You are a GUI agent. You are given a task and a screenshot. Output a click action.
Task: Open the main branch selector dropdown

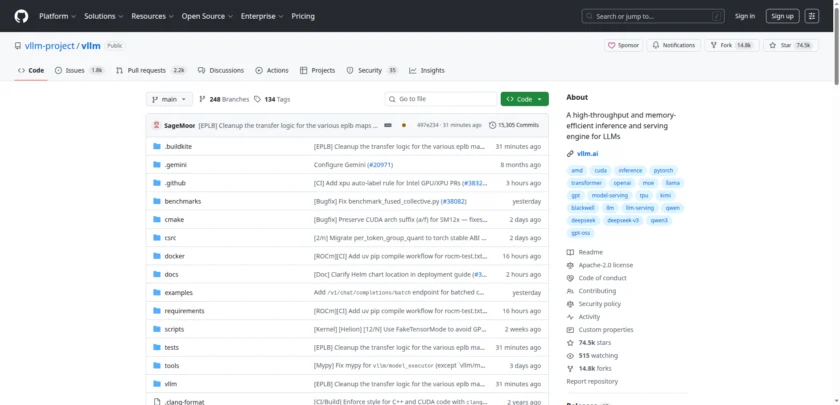169,99
